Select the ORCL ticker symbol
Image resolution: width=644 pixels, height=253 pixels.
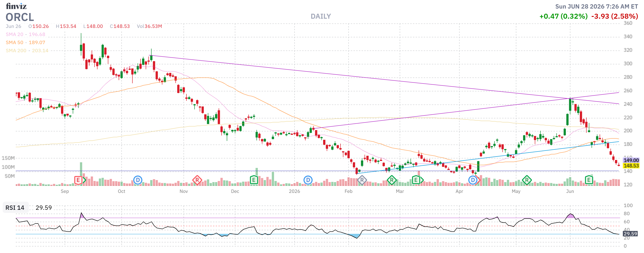click(20, 17)
